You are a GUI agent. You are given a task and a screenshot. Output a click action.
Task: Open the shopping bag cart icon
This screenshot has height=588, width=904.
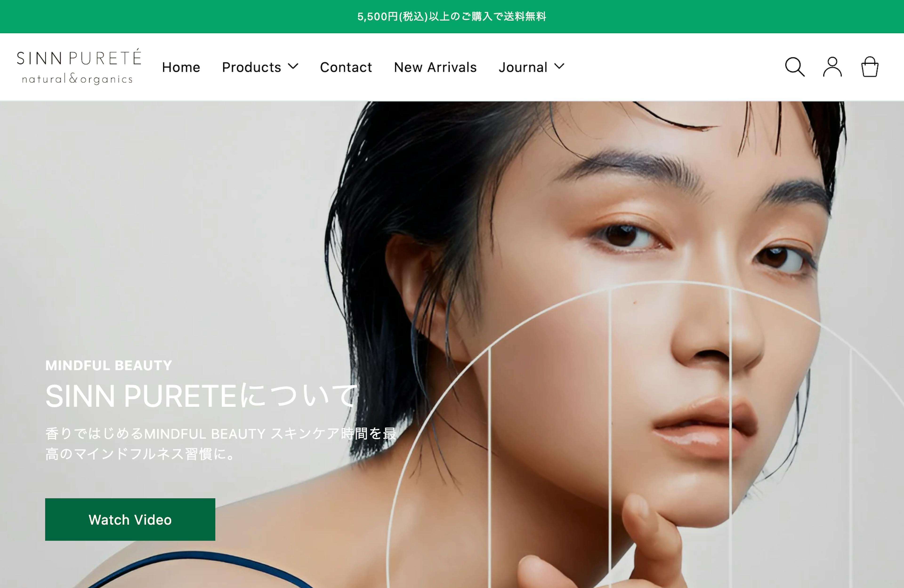(869, 67)
